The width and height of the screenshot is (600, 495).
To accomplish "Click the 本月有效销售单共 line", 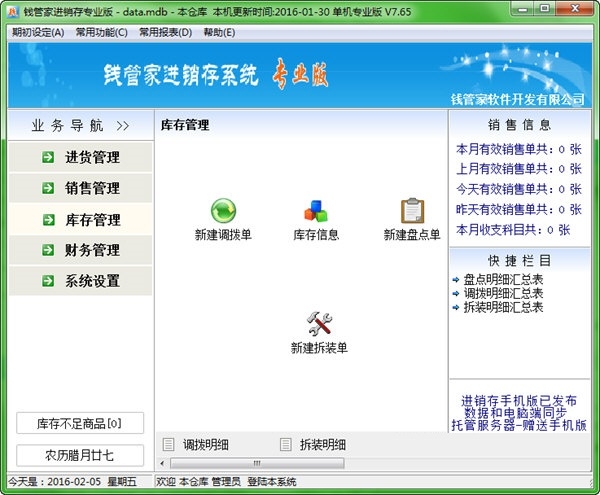I will tap(519, 149).
